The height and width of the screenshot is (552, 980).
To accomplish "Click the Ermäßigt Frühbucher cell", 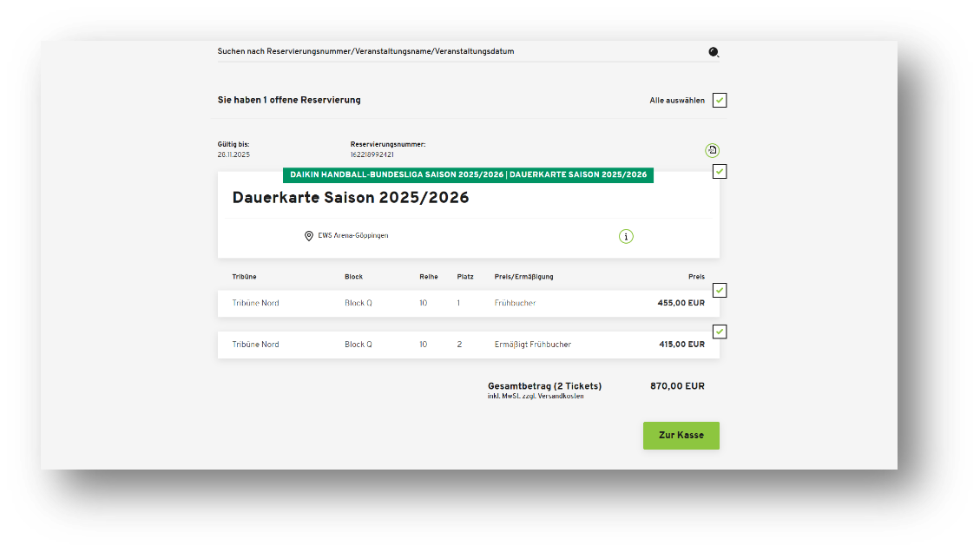I will point(532,345).
